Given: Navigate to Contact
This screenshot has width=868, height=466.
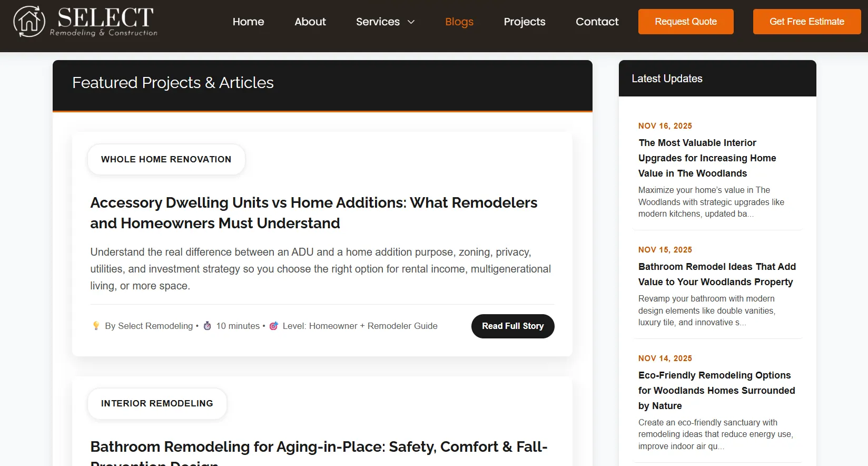Looking at the screenshot, I should (x=597, y=22).
